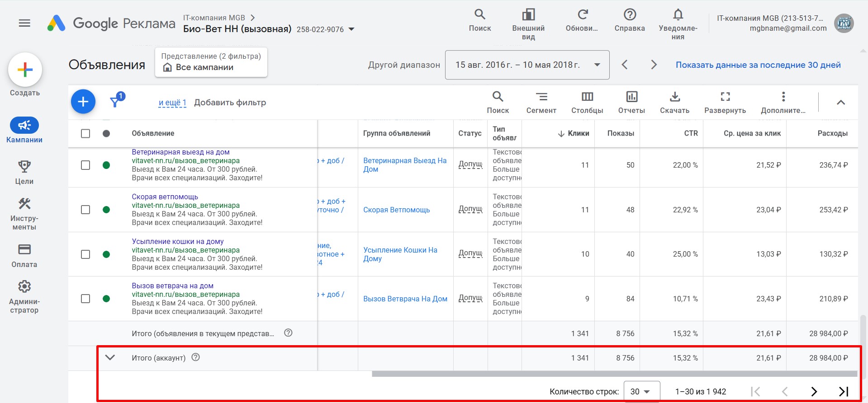Toggle status dot for Скорая ветпомощь row
The height and width of the screenshot is (403, 868).
(x=106, y=210)
